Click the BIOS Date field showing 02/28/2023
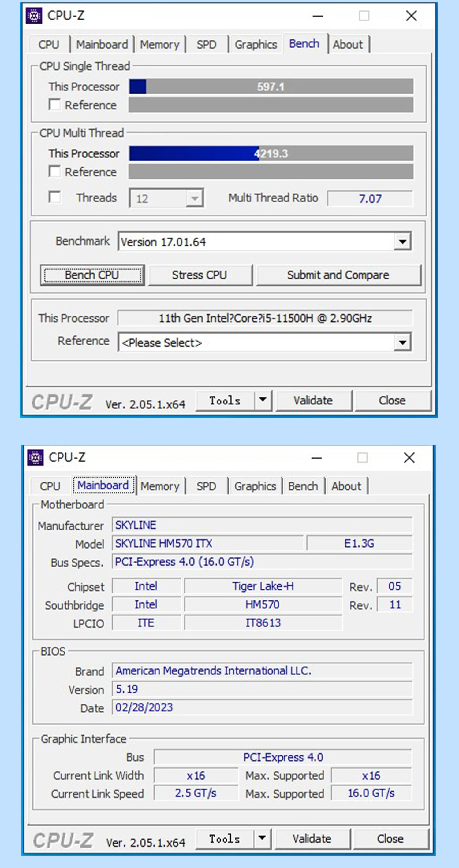 click(x=262, y=707)
